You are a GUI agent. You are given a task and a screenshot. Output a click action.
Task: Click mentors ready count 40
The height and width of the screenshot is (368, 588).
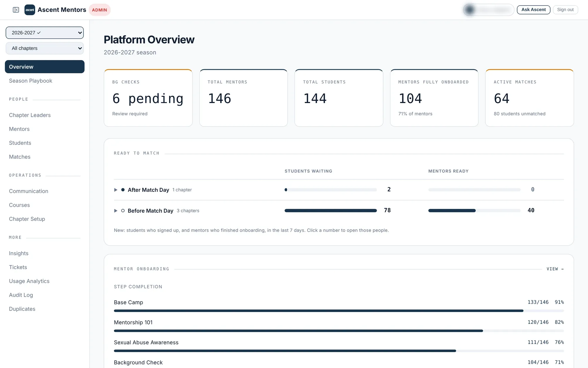point(531,210)
